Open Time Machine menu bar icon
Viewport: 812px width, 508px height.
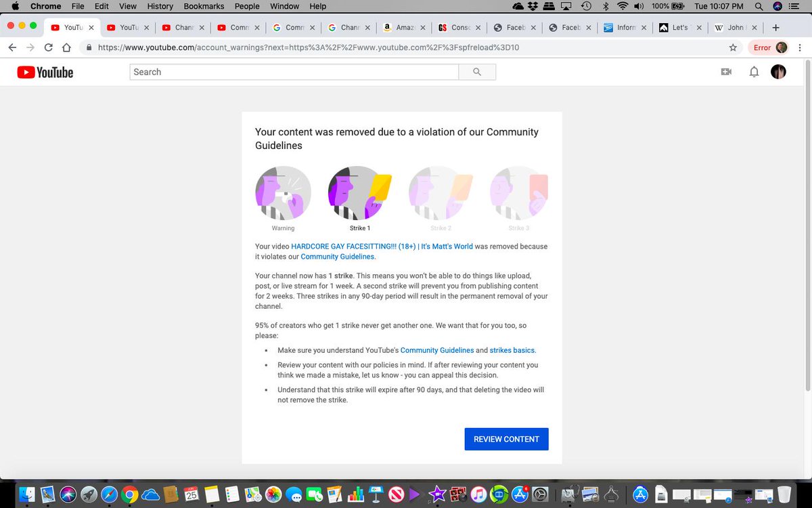(x=586, y=6)
